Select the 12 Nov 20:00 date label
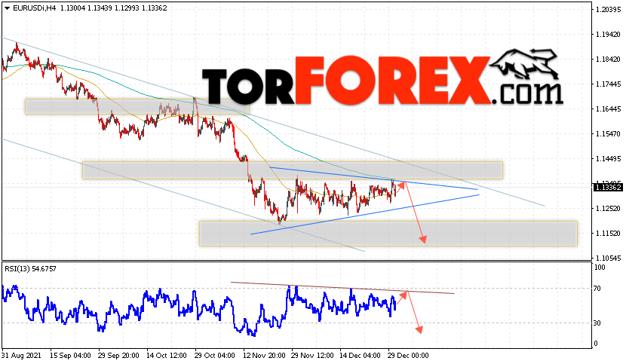The height and width of the screenshot is (364, 626). click(263, 355)
